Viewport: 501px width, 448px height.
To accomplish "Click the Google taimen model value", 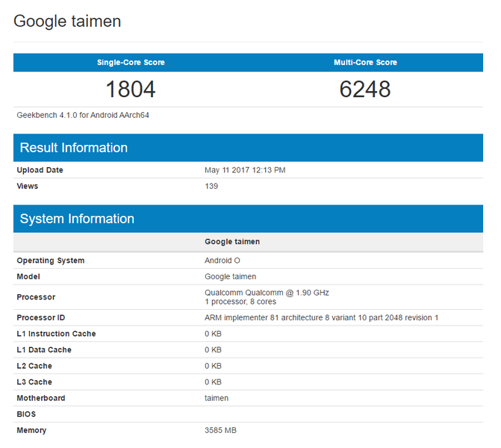I will (x=230, y=276).
